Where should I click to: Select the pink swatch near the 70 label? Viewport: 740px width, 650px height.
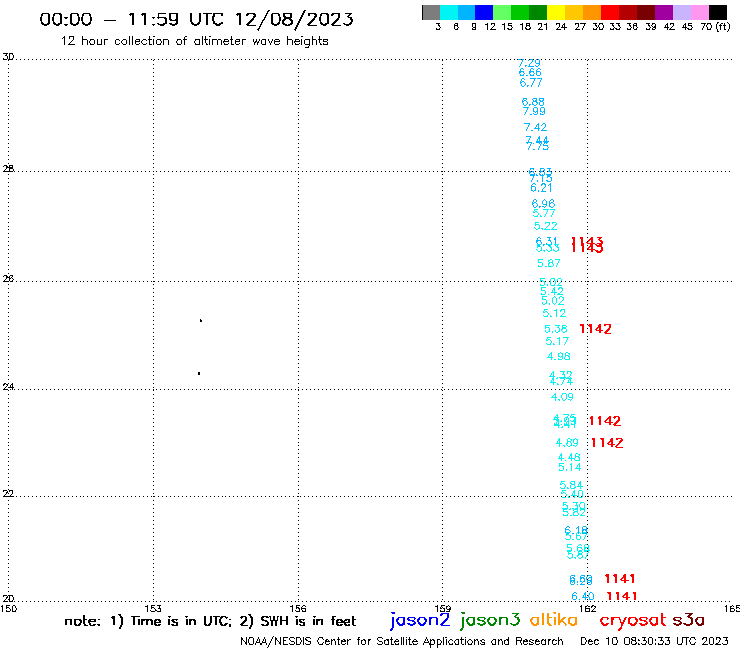699,12
